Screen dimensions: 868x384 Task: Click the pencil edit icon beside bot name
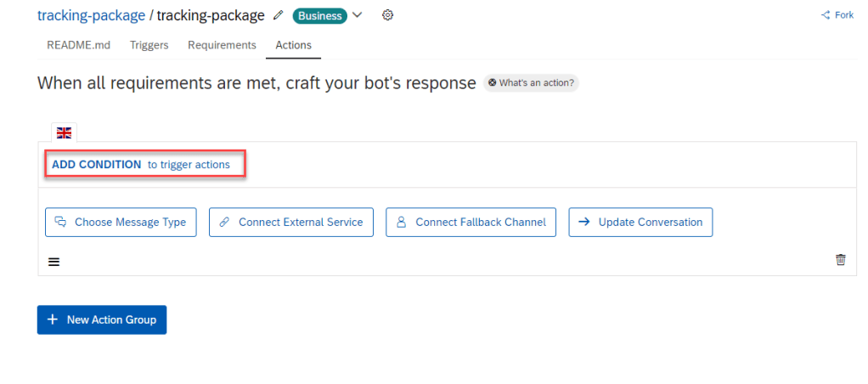[x=279, y=15]
